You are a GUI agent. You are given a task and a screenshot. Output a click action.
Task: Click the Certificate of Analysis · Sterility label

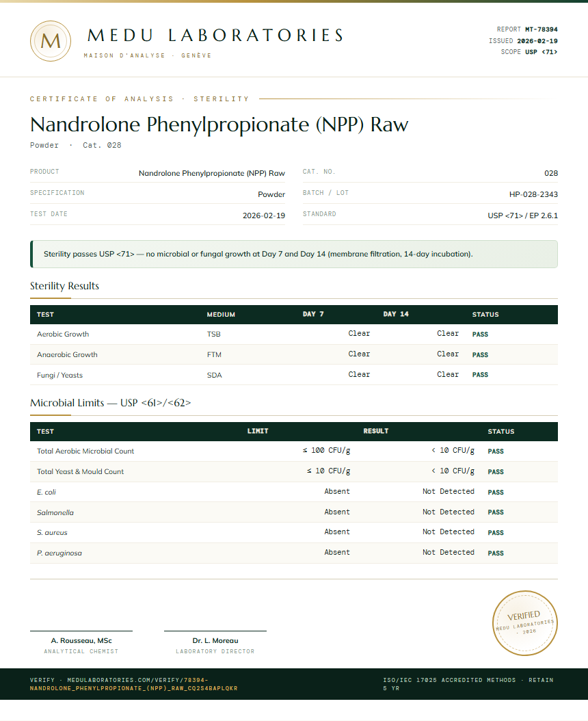pyautogui.click(x=139, y=99)
